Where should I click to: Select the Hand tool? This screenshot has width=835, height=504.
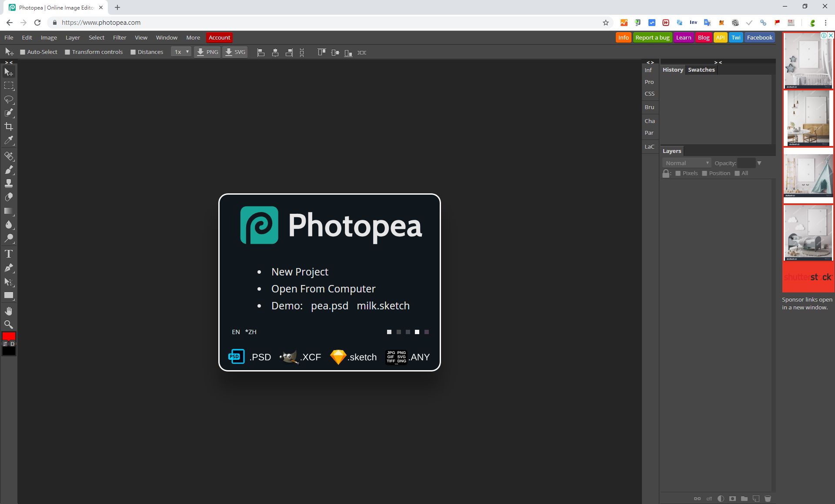tap(9, 311)
